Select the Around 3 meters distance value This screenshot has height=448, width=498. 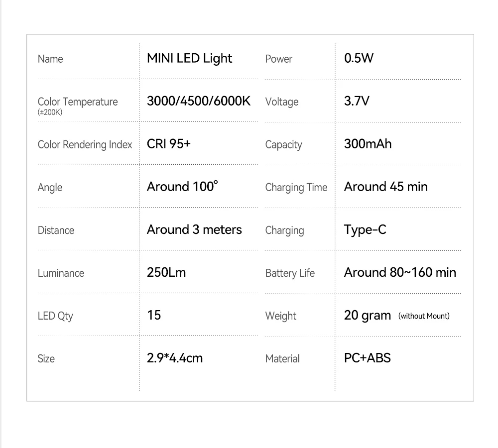pyautogui.click(x=194, y=229)
